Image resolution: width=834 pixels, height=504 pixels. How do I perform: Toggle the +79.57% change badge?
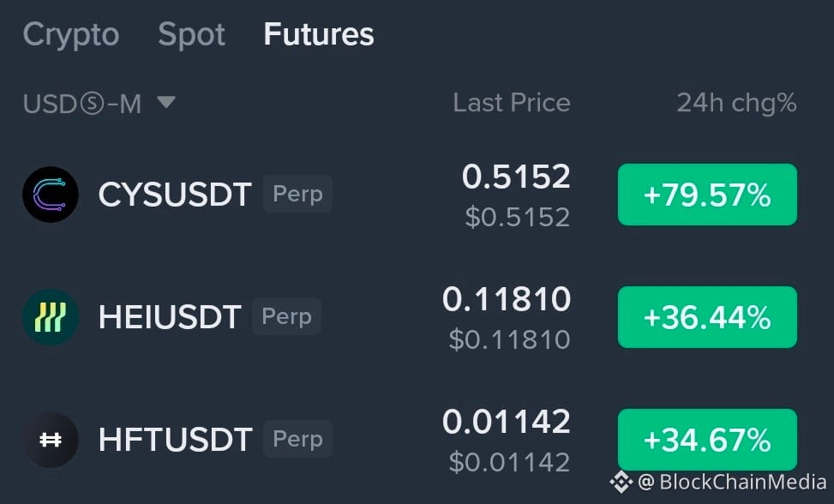pyautogui.click(x=707, y=195)
